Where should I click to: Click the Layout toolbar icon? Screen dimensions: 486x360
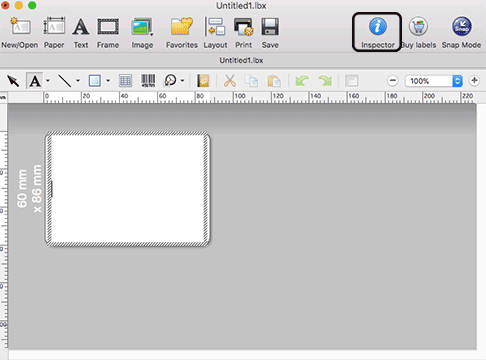click(215, 27)
